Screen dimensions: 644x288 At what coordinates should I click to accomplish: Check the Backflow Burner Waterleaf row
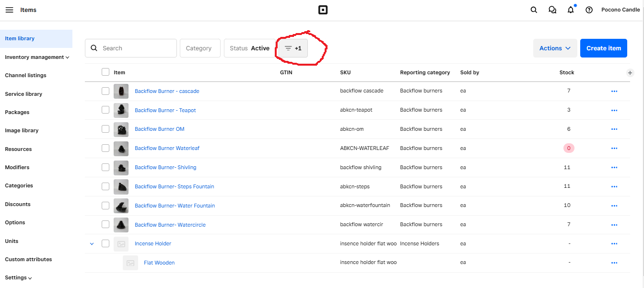pyautogui.click(x=105, y=148)
